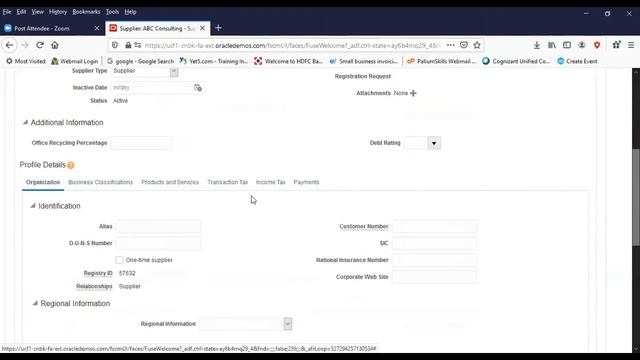Viewport: 640px width, 360px height.
Task: Open tracking protection shield icon in address bar
Action: click(x=115, y=45)
